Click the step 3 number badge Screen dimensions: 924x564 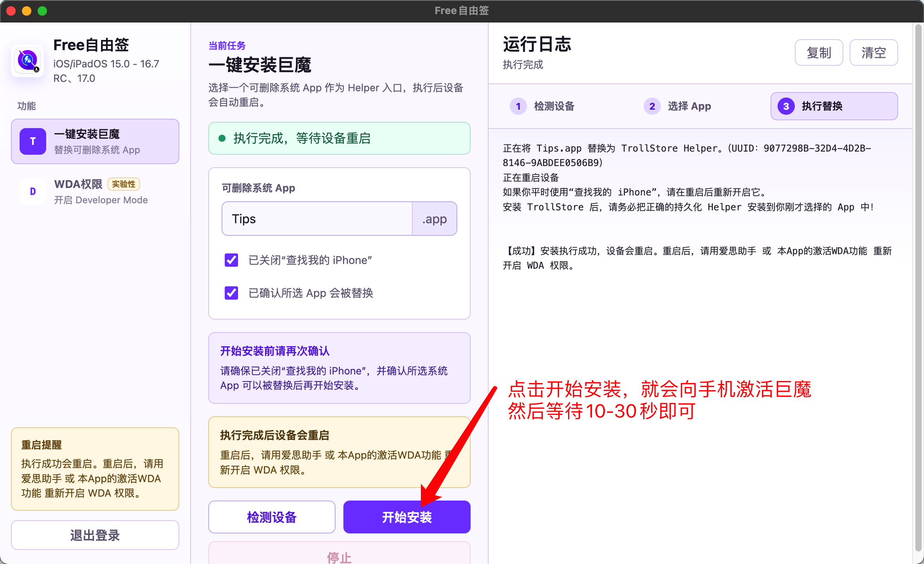click(786, 106)
